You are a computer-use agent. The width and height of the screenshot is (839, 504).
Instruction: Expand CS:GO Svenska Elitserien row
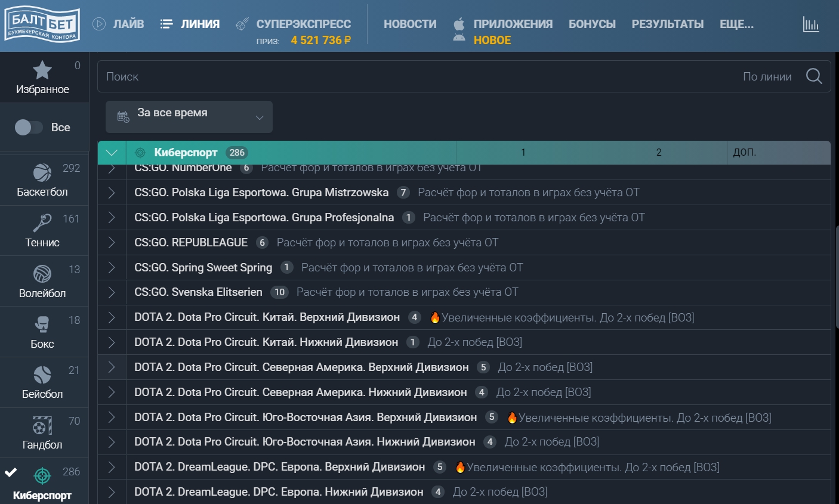click(x=112, y=292)
